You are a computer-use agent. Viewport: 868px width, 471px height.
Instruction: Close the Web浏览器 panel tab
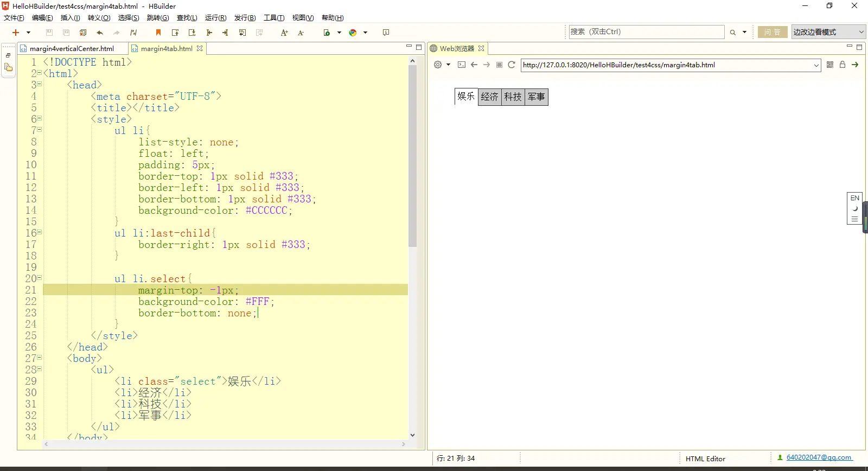[x=481, y=48]
